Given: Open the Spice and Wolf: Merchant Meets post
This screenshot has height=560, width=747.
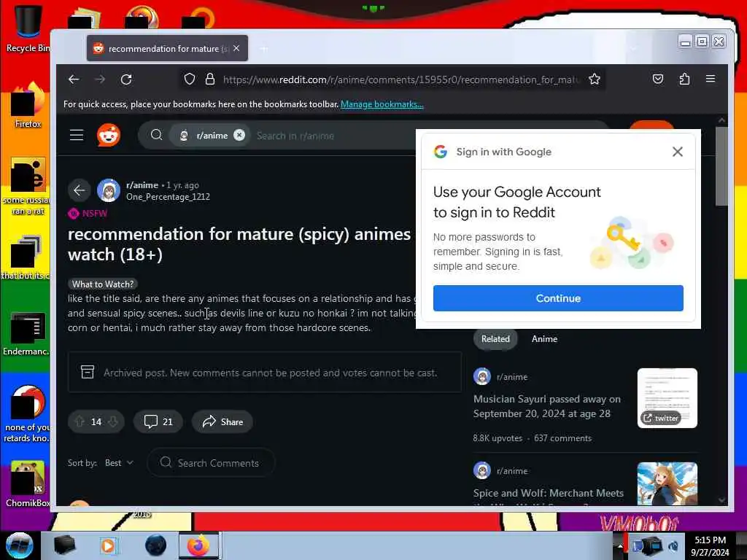Looking at the screenshot, I should click(549, 494).
